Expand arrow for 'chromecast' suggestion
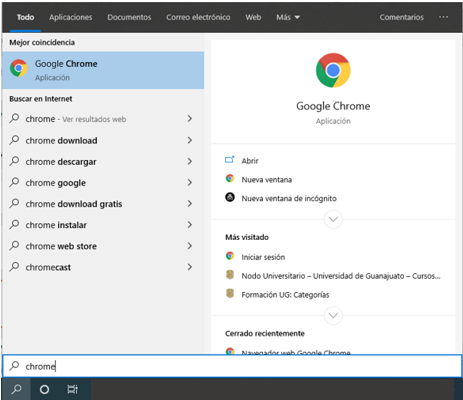Screen dimensions: 463x400 point(190,267)
